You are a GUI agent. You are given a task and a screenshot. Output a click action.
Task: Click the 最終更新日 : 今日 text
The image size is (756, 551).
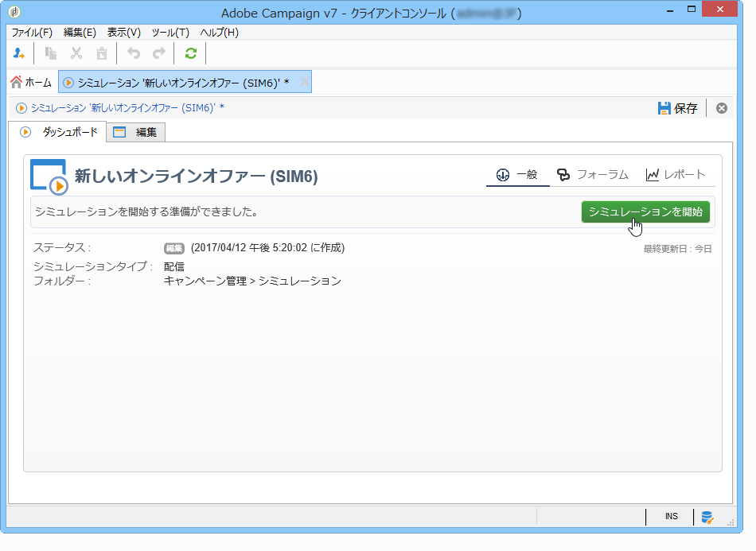(x=677, y=249)
